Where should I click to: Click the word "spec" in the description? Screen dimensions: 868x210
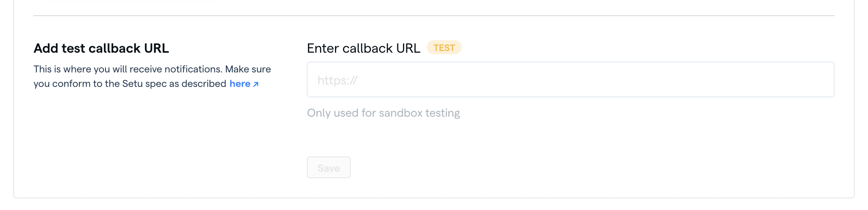click(156, 84)
